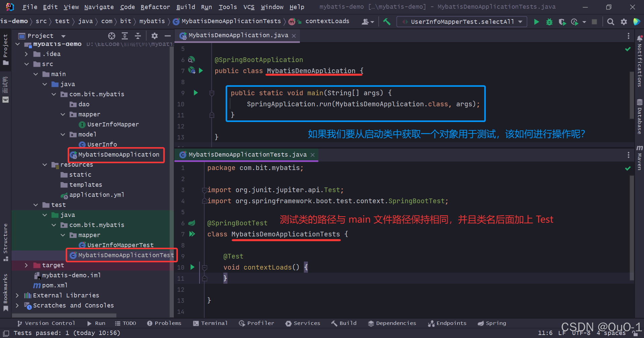Viewport: 644px width, 338px height.
Task: Open IDE settings gear in toolbar
Action: click(624, 22)
